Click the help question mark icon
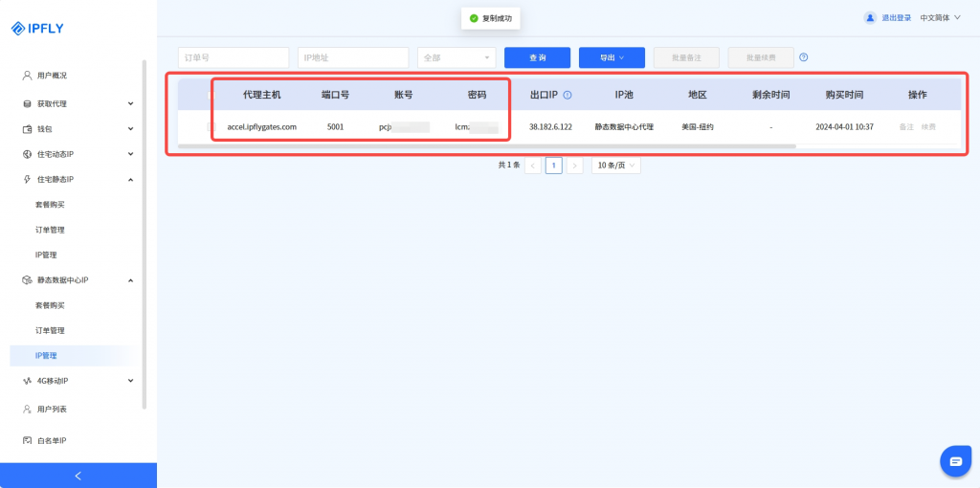The width and height of the screenshot is (980, 488). coord(804,57)
